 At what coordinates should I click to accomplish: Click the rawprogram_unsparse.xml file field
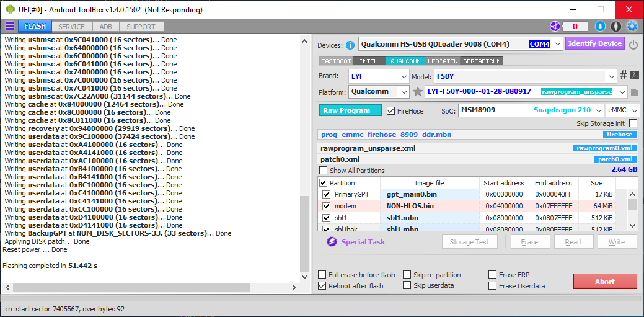pyautogui.click(x=479, y=148)
